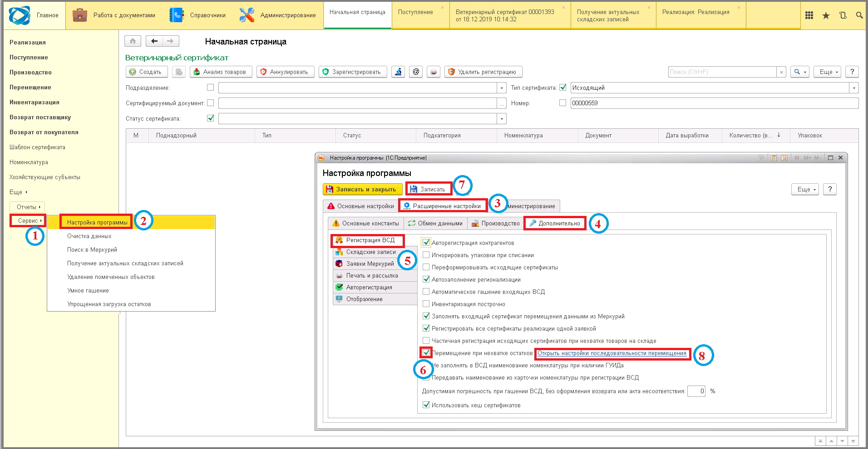Open calendar icon in settings window titlebar
This screenshot has height=449, width=868.
point(784,158)
